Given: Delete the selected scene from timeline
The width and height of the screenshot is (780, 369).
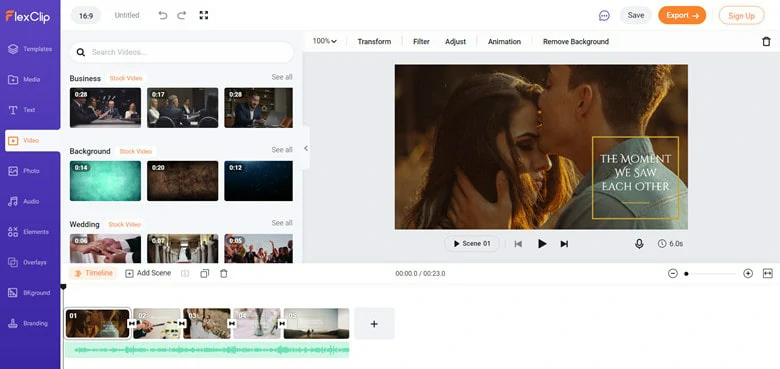Looking at the screenshot, I should [224, 274].
